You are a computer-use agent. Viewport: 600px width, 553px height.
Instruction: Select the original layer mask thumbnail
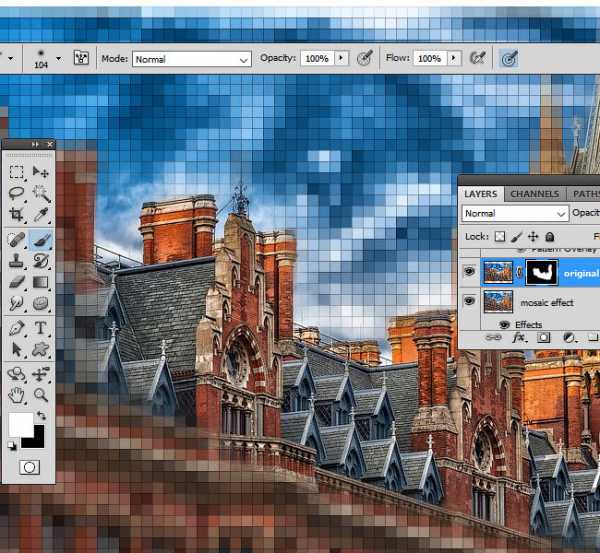tap(542, 272)
